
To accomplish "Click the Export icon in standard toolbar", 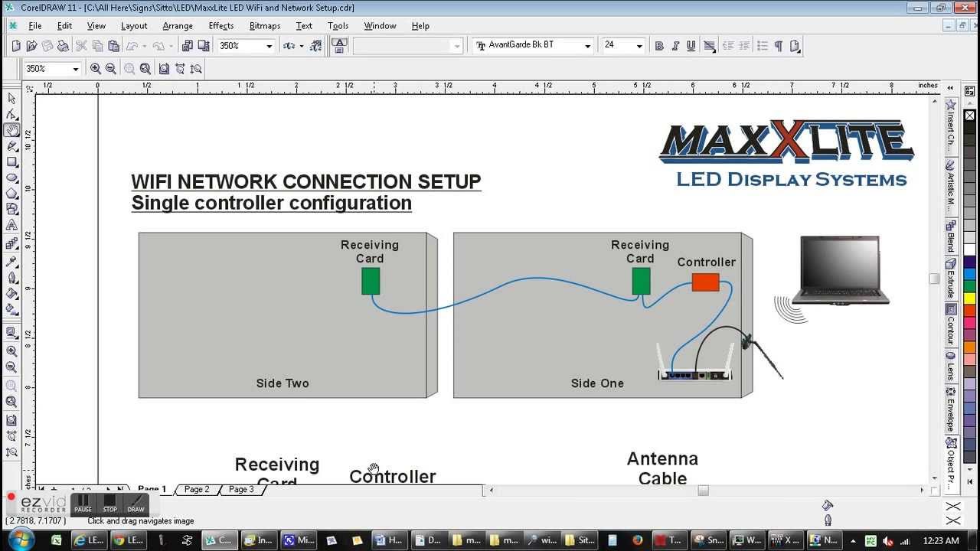I will click(202, 46).
